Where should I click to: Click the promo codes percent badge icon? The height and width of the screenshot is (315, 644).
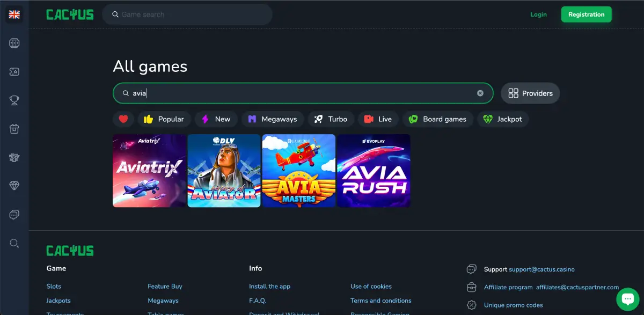click(472, 305)
